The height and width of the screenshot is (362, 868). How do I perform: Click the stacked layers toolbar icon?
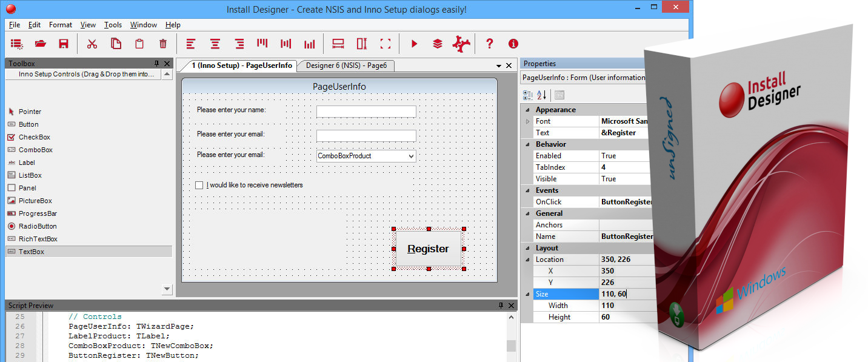point(437,44)
